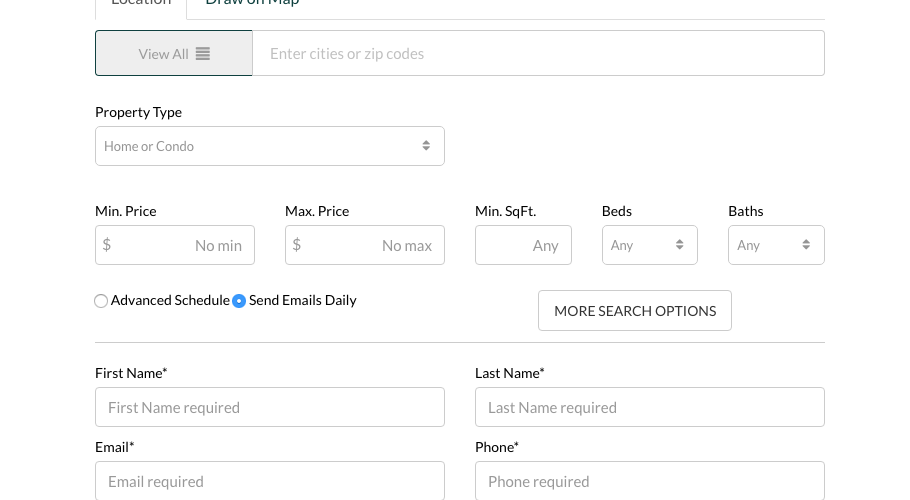Switch to the Draw on Map tab
The height and width of the screenshot is (500, 910).
(x=252, y=4)
